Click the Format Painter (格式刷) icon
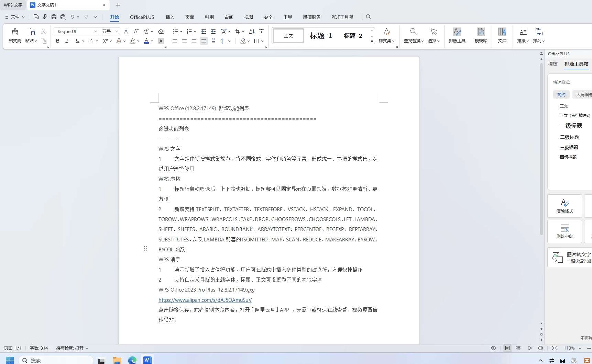Viewport: 592px width, 364px height. (15, 32)
